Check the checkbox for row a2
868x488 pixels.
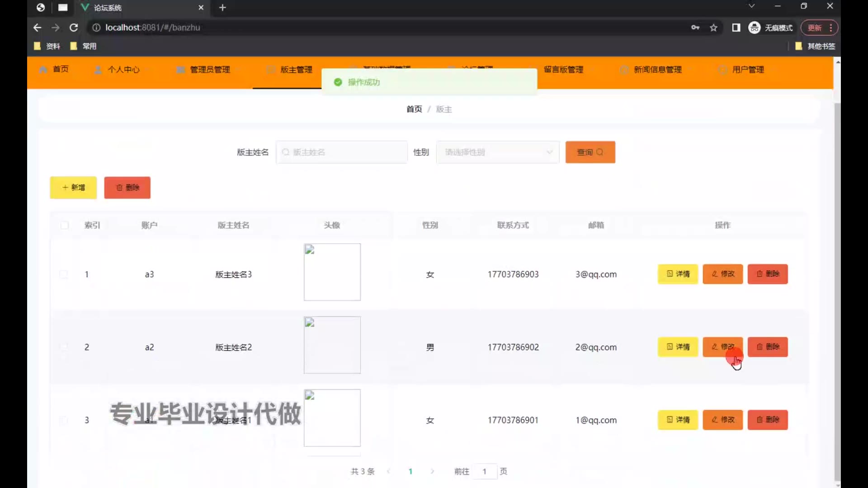pos(64,347)
